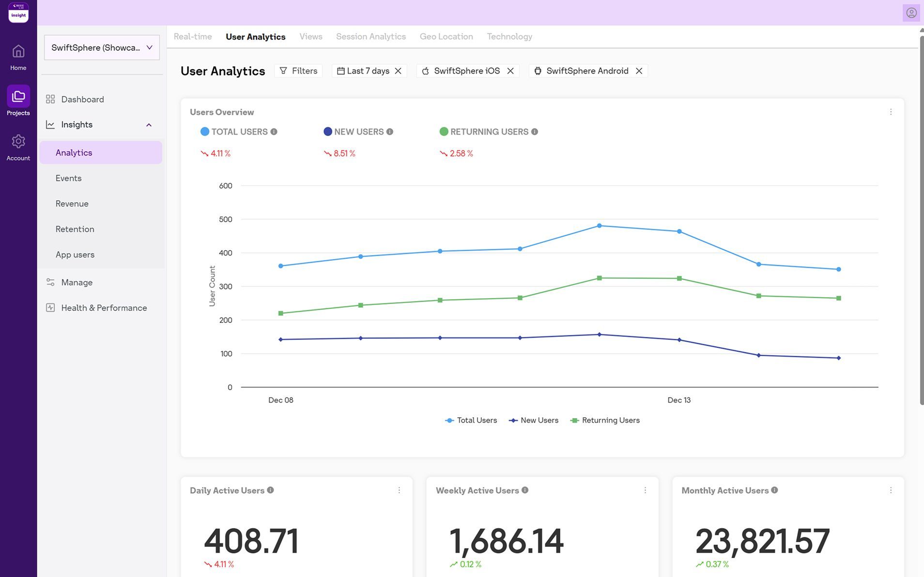Open the Users Overview three-dot menu
Screen dimensions: 924x577
[x=891, y=112]
